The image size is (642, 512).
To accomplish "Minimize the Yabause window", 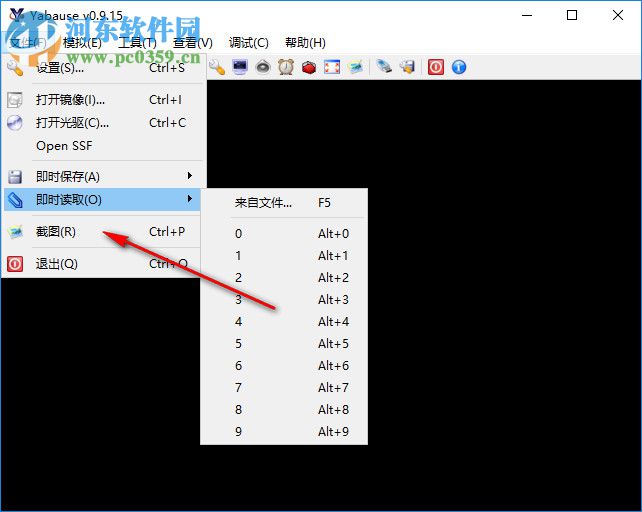I will (527, 15).
